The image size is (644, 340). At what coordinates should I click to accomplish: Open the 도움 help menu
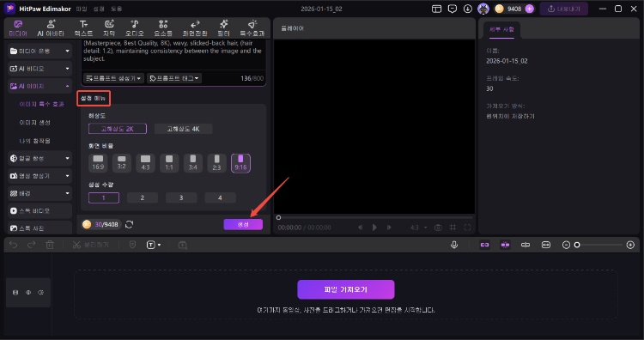116,9
